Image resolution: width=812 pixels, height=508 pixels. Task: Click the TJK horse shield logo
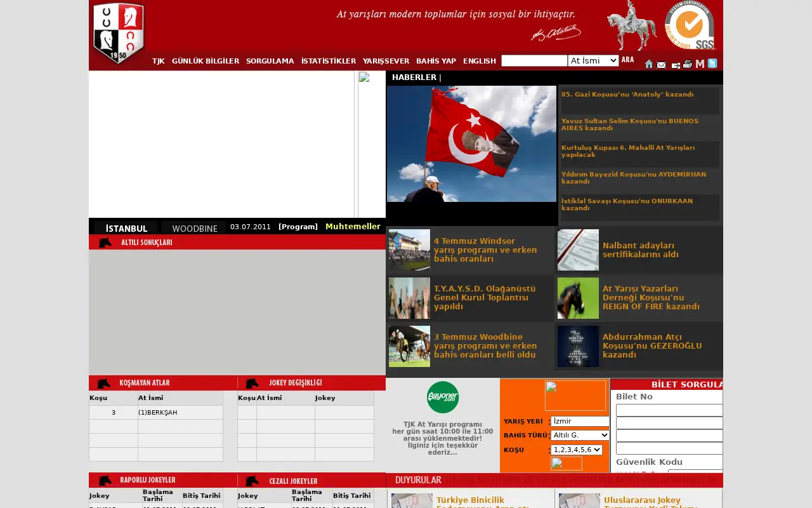(x=119, y=34)
